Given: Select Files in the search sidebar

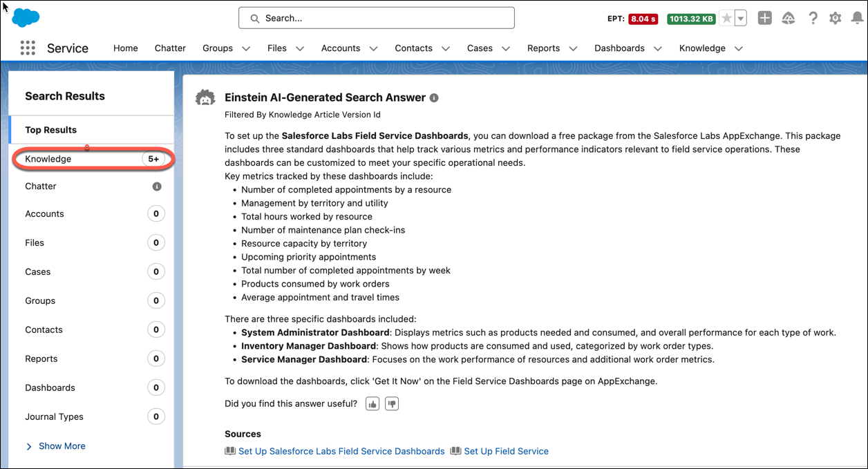Looking at the screenshot, I should pyautogui.click(x=91, y=243).
